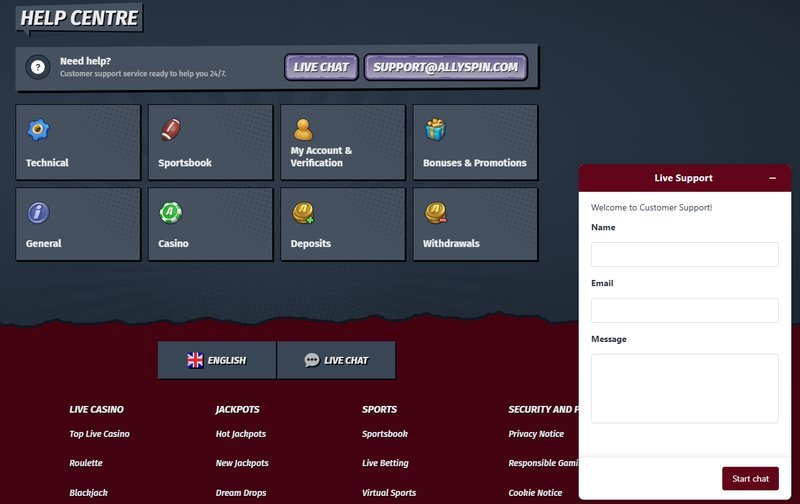Click Start chat in Live Support
Image resolution: width=800 pixels, height=504 pixels.
[x=750, y=478]
